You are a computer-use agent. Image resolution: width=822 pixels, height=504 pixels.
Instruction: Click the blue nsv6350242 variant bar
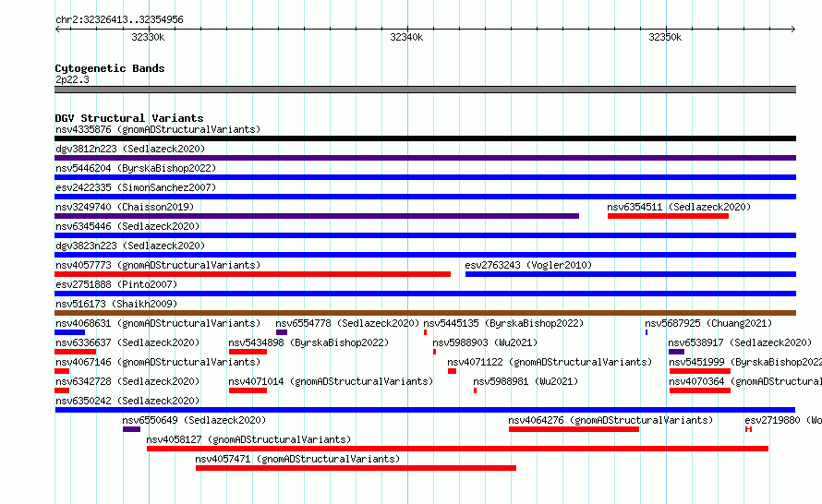tap(425, 410)
